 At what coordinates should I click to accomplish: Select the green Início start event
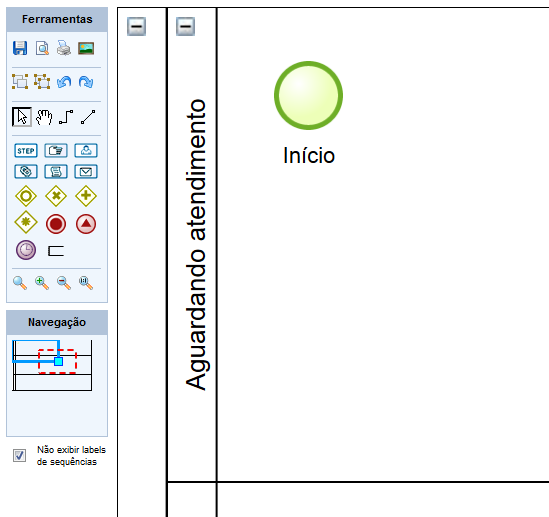[308, 96]
